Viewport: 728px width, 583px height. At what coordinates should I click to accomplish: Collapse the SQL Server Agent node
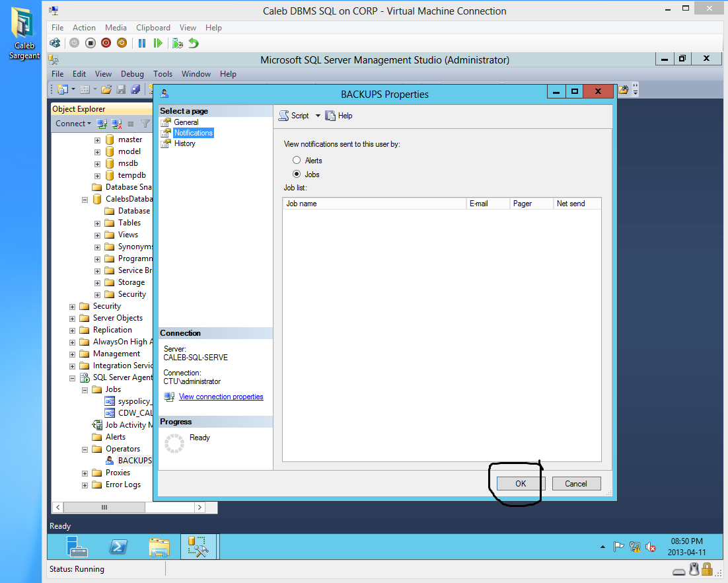pos(73,378)
